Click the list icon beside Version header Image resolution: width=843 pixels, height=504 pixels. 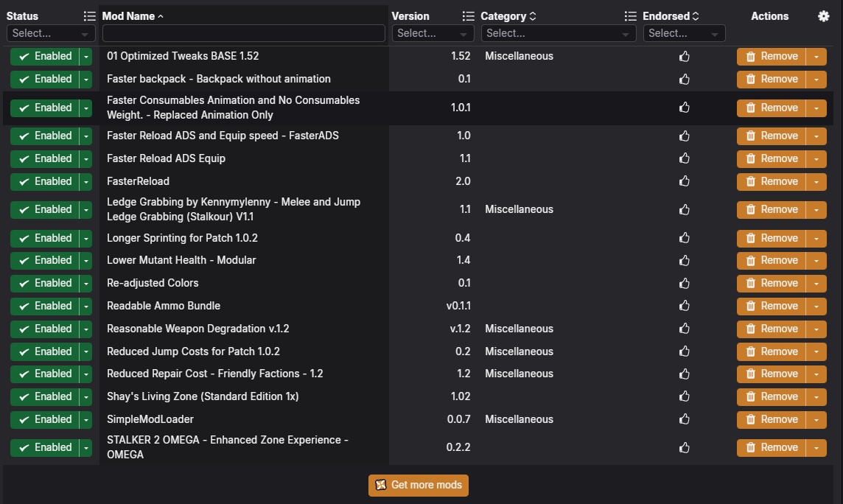coord(468,16)
